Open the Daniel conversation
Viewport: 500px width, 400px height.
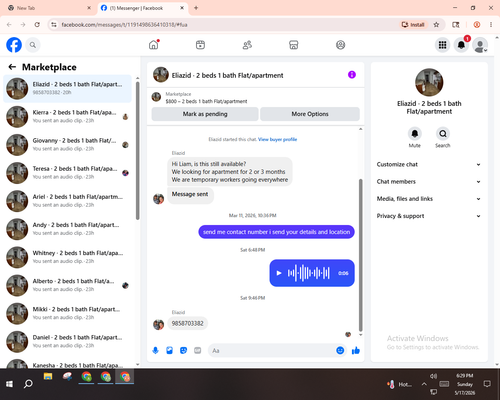(x=67, y=342)
